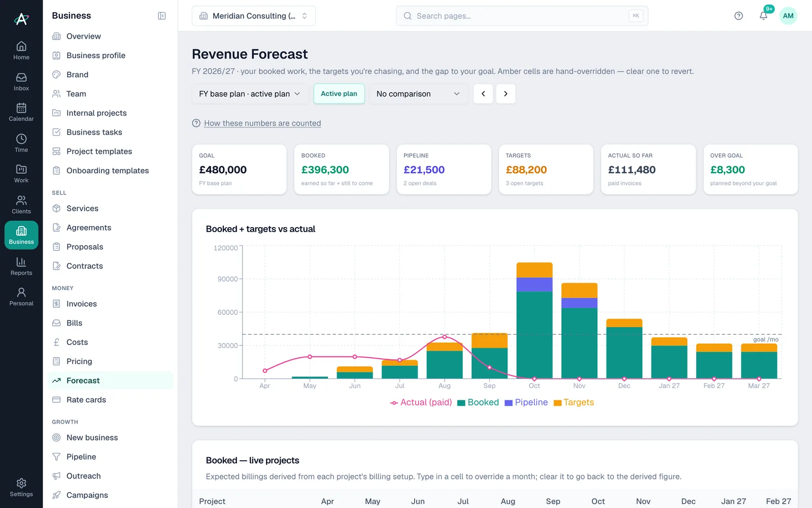Select Forecast in the sidebar

(110, 380)
